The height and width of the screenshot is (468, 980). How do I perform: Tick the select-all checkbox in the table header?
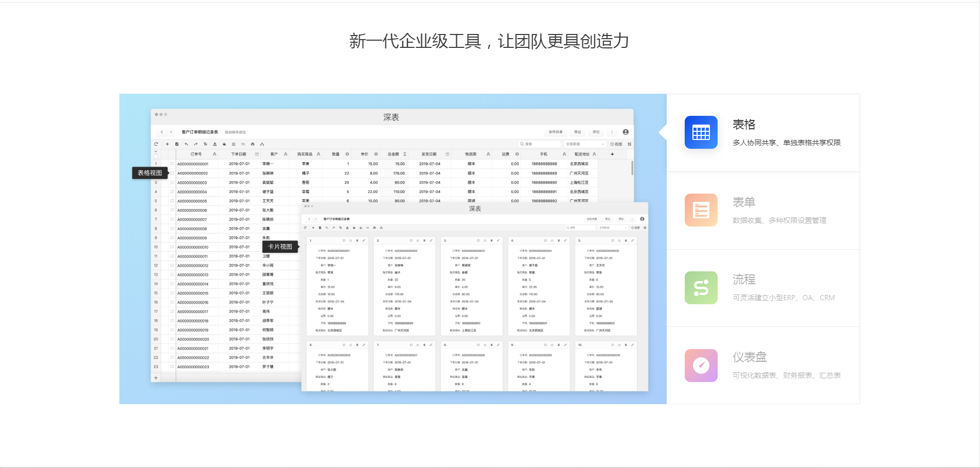point(156,156)
